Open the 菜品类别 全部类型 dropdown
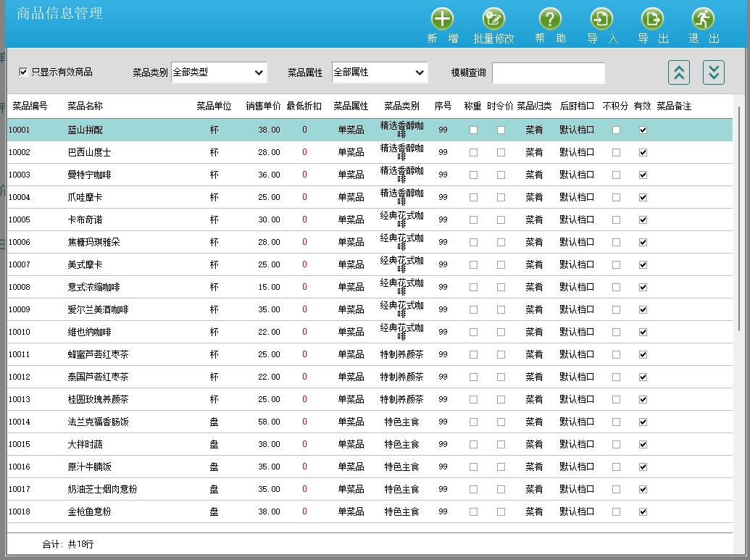The image size is (750, 560). [219, 72]
